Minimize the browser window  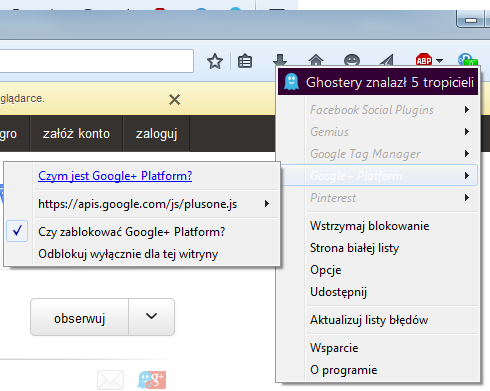[470, 20]
